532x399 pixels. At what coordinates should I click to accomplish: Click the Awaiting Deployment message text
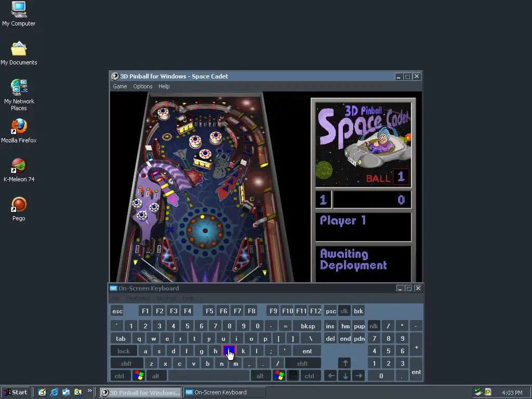pyautogui.click(x=353, y=260)
